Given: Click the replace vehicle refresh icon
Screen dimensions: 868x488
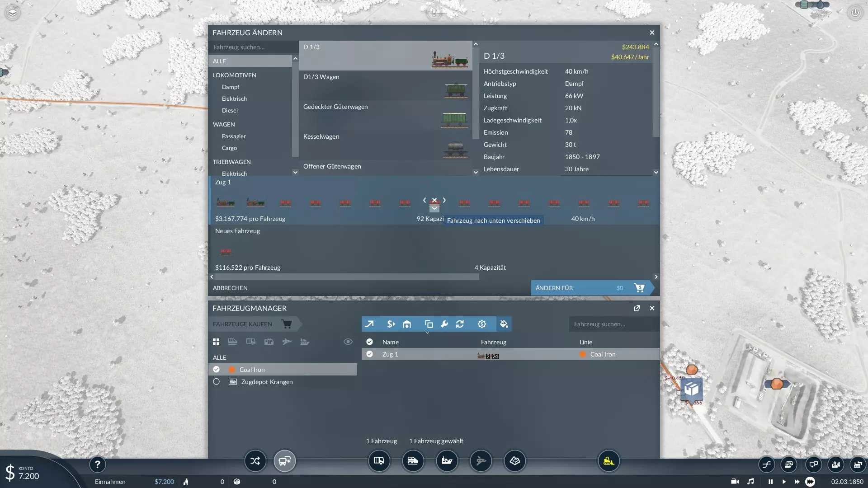Looking at the screenshot, I should click(x=460, y=324).
